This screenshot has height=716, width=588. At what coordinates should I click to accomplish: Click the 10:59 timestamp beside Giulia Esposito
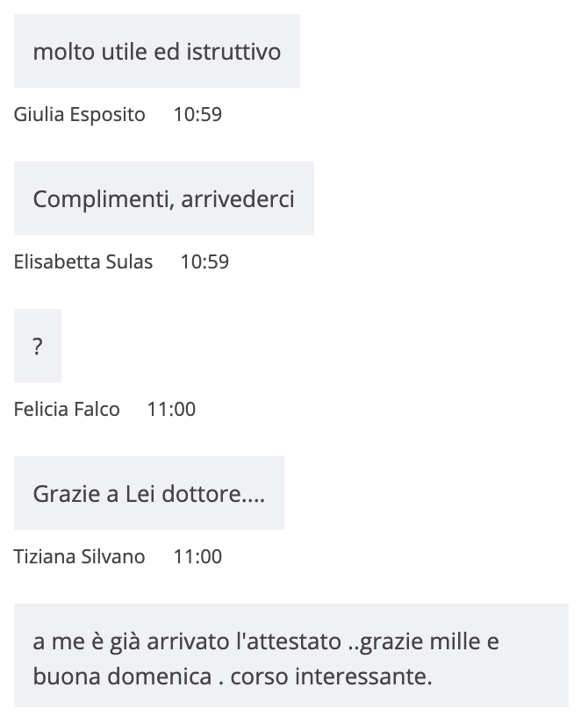tap(197, 114)
